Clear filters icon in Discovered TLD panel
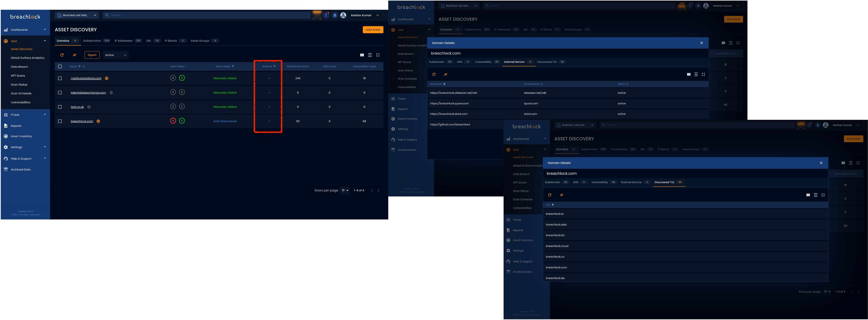Viewport: 868px width, 320px height. pyautogui.click(x=561, y=195)
